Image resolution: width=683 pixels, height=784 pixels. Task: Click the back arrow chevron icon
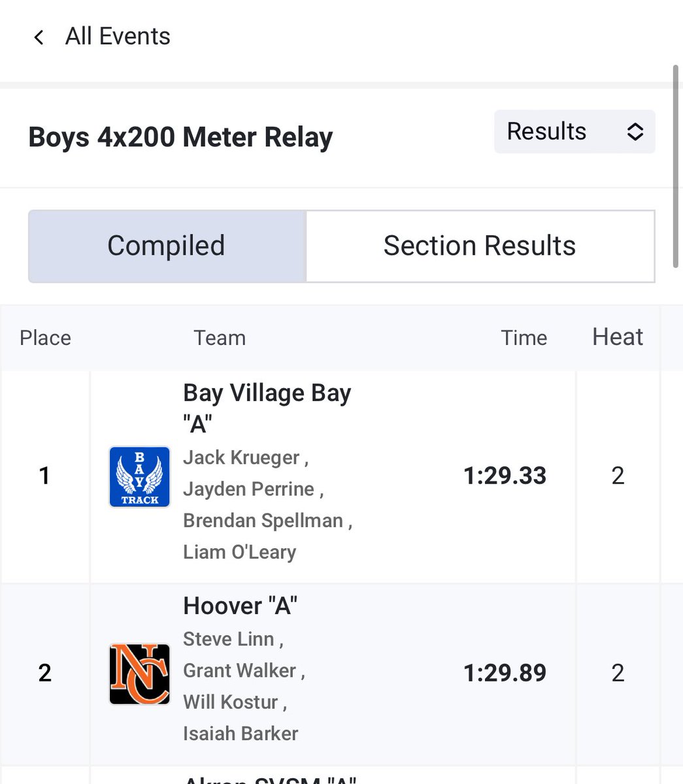point(39,37)
